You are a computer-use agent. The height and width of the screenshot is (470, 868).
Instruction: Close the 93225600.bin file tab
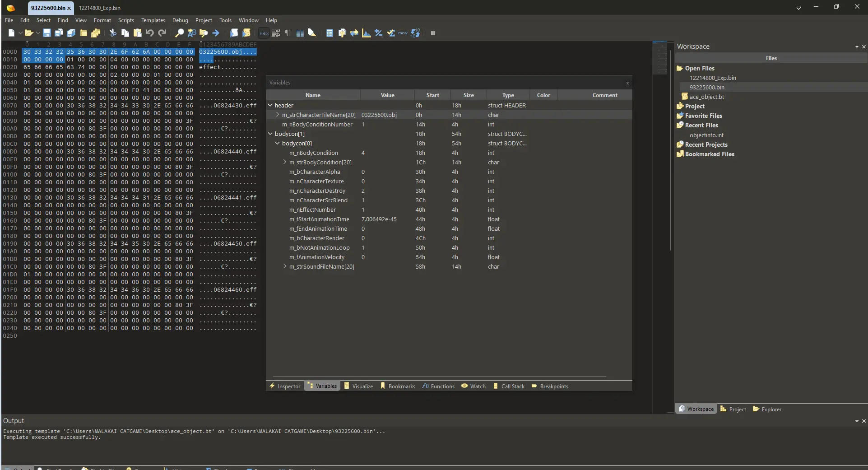(x=69, y=8)
